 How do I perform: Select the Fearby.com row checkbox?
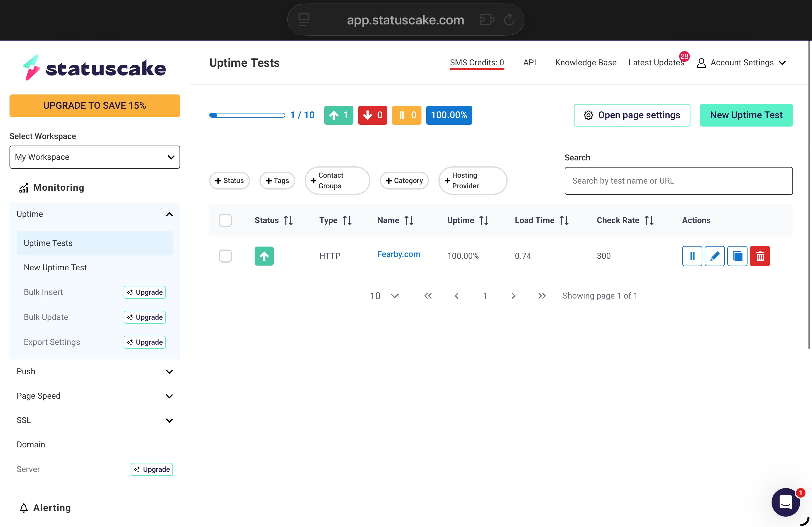pos(225,256)
